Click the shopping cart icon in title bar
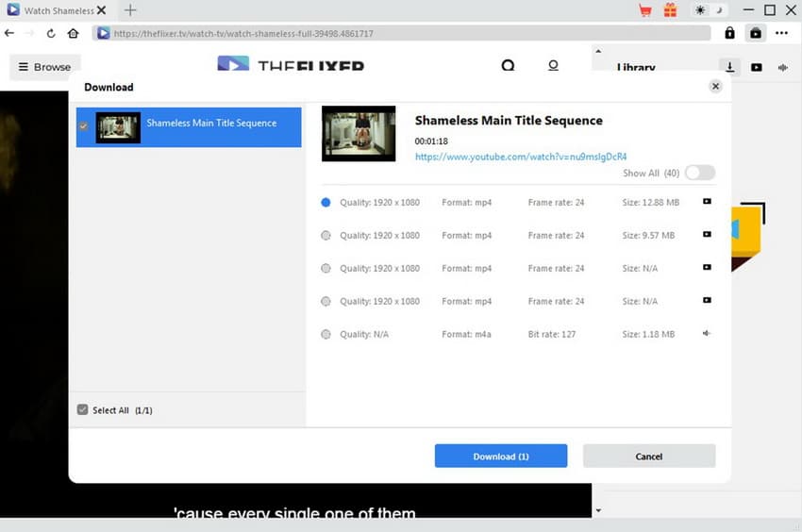802x532 pixels. pyautogui.click(x=645, y=10)
